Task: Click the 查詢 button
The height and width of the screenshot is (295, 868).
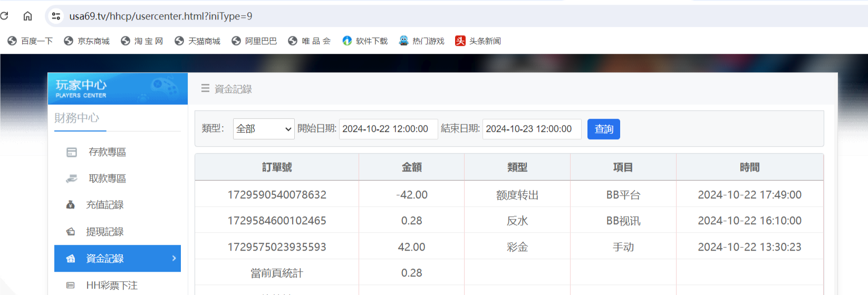Action: point(604,129)
